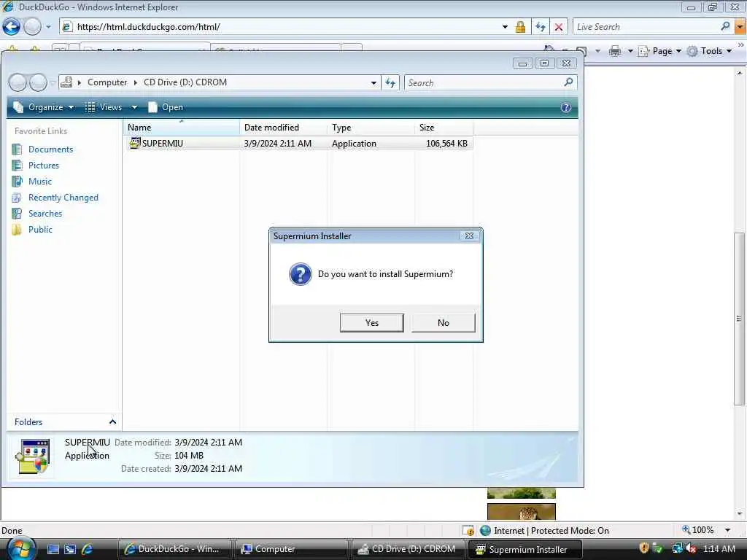Click the muted volume tray icon
Screen dimensions: 747x560
(x=691, y=548)
